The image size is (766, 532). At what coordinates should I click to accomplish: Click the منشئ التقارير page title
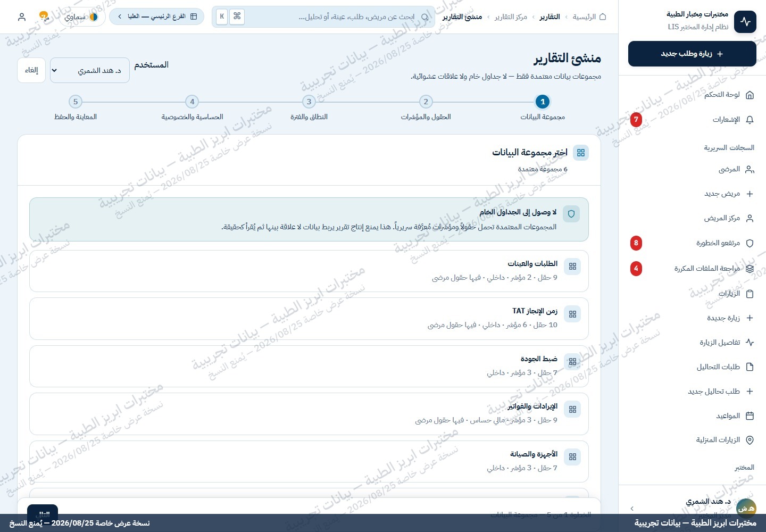568,58
